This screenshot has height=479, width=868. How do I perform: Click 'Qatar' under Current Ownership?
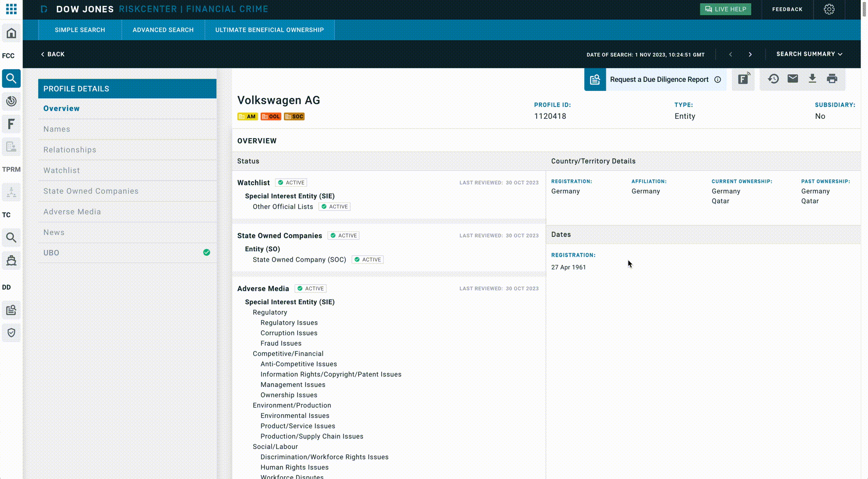tap(720, 201)
